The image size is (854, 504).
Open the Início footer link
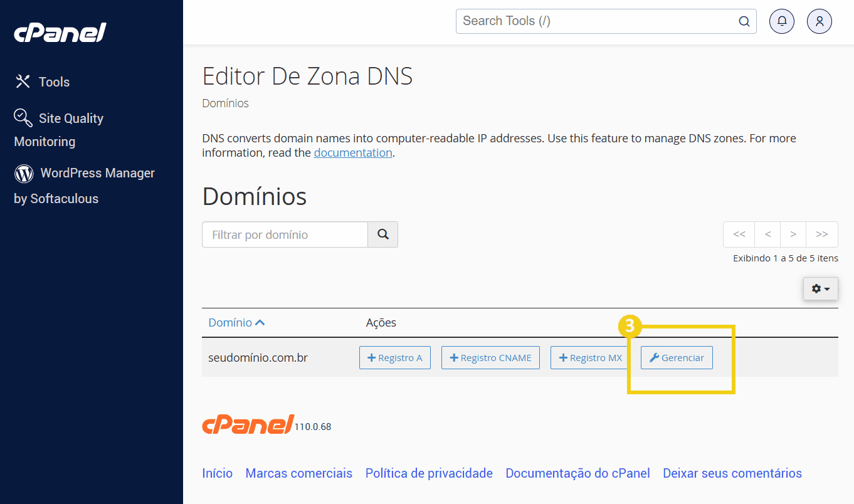click(217, 473)
